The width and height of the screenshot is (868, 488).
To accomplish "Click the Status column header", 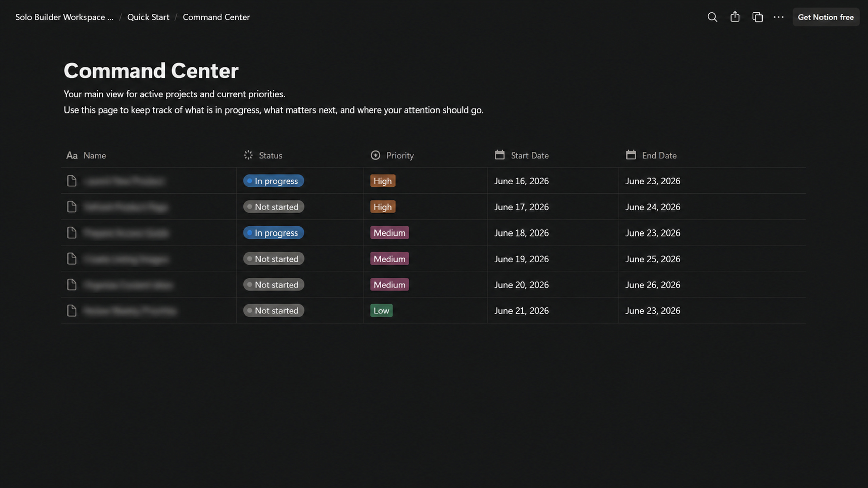I will 263,155.
